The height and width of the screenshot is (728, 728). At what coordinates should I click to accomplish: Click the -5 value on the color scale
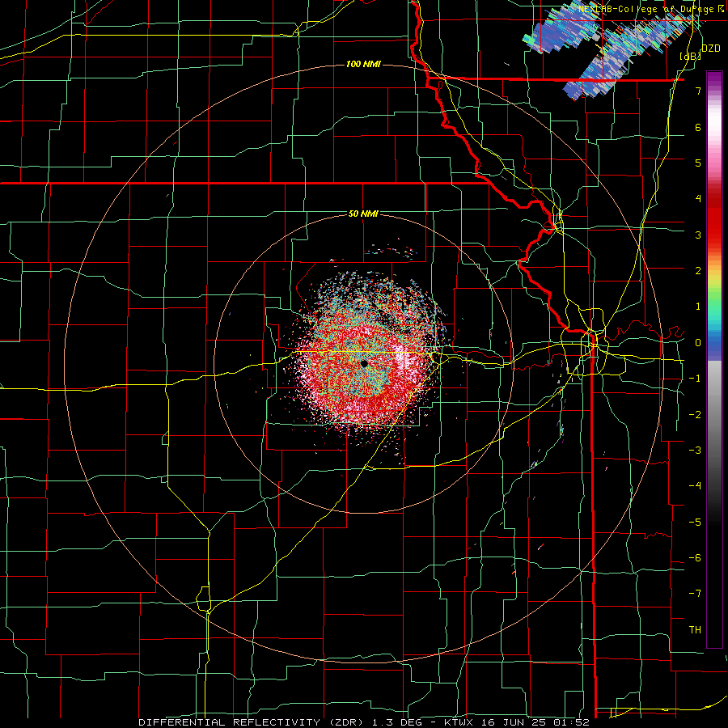click(695, 523)
